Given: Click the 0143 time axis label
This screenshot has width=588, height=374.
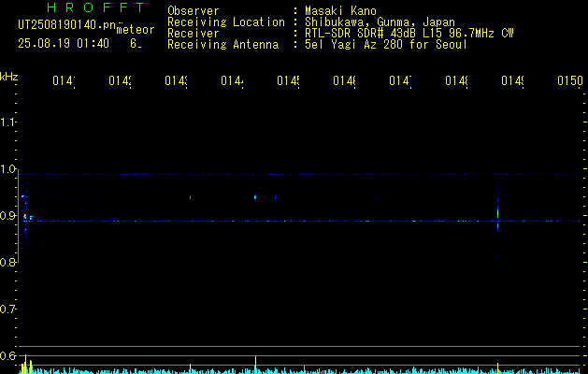Looking at the screenshot, I should (x=177, y=80).
